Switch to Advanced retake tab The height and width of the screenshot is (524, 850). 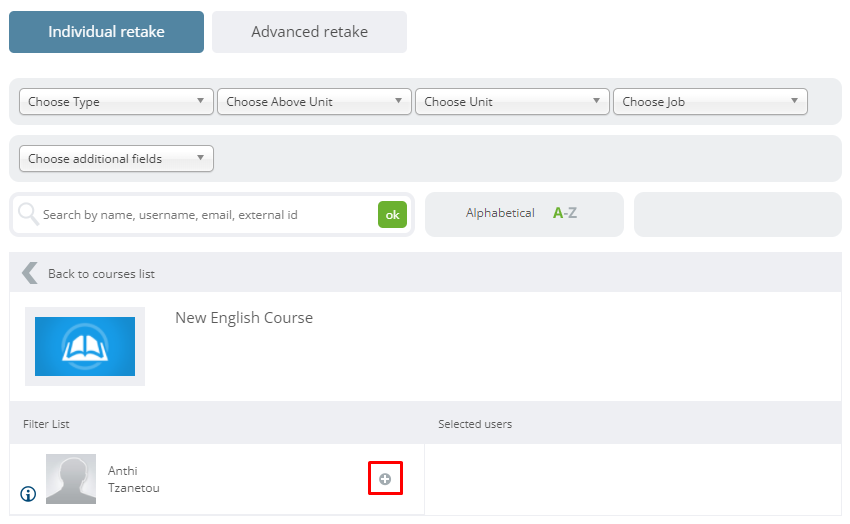coord(309,32)
